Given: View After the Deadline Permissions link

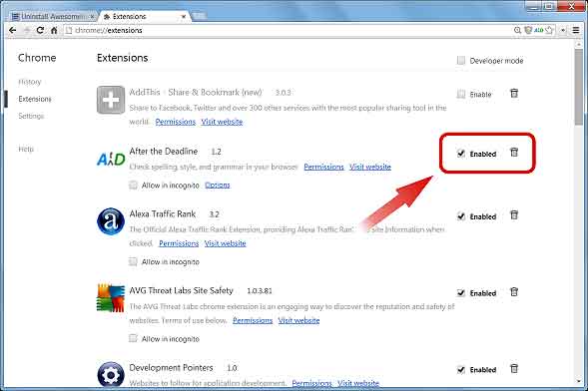Looking at the screenshot, I should [323, 167].
